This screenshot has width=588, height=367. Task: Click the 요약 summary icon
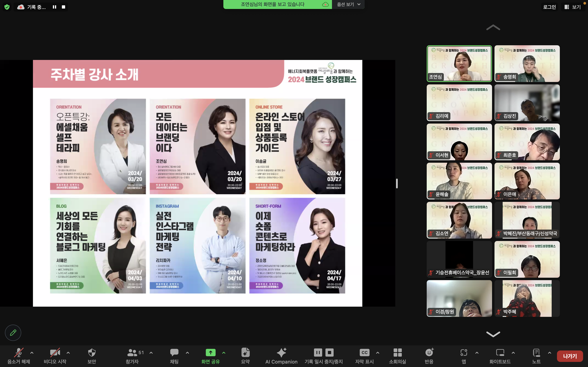pos(245,353)
